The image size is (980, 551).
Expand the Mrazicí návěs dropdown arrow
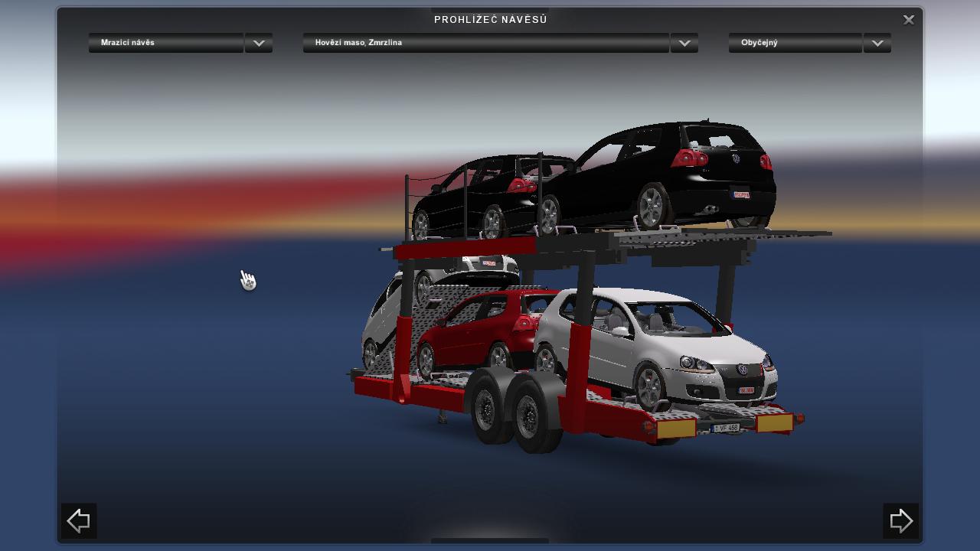click(x=259, y=43)
